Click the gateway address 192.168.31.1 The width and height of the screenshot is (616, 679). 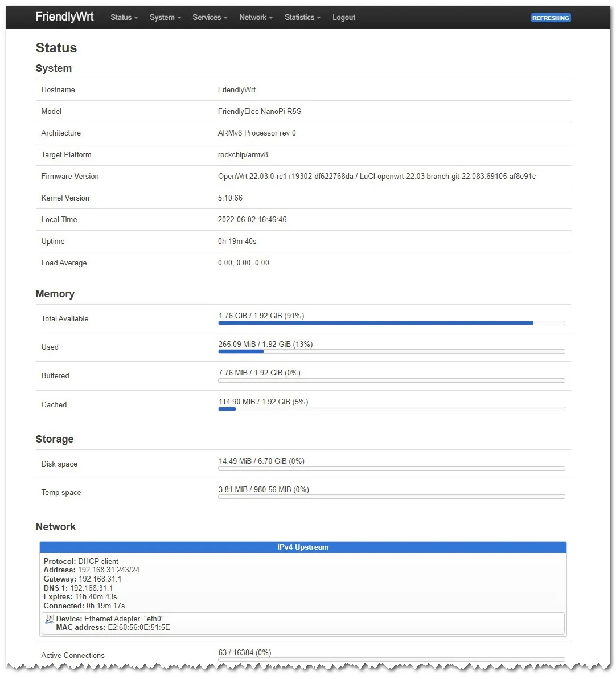[x=100, y=579]
